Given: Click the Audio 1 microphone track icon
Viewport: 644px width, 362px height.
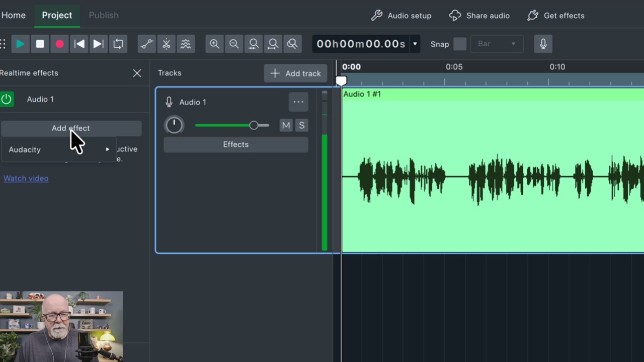Looking at the screenshot, I should (x=169, y=102).
